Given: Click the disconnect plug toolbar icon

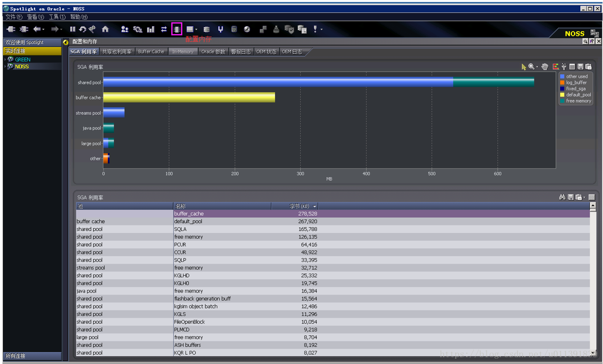Looking at the screenshot, I should (x=24, y=30).
